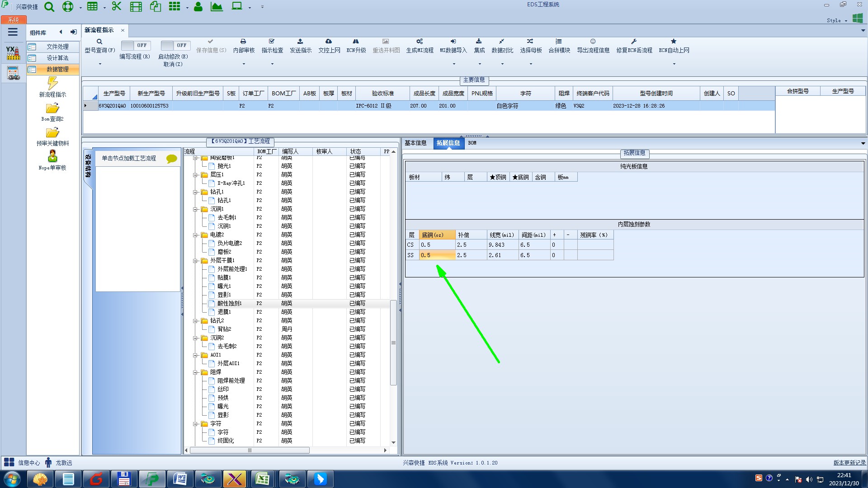Collapse the 阻焊 folder node
Screen dimensions: 868x488
tap(196, 372)
